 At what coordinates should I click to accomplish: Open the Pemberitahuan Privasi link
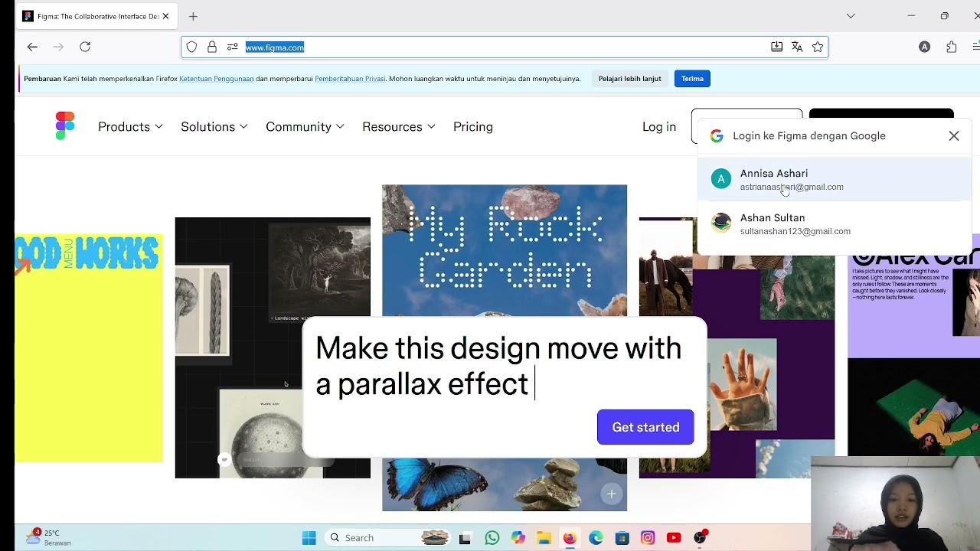(350, 79)
